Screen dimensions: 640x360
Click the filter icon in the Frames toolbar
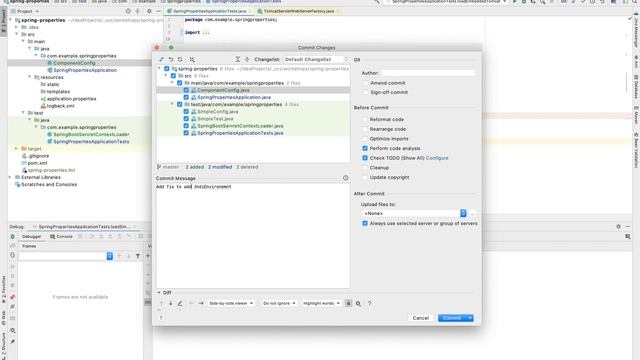point(138,256)
